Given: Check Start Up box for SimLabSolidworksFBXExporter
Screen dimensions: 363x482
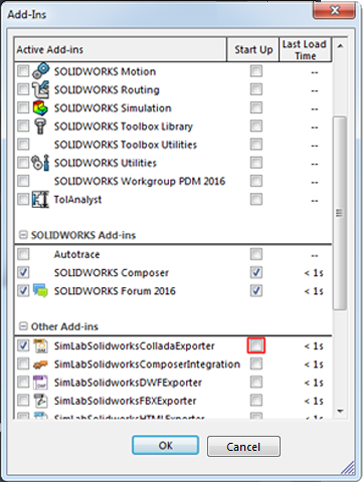Looking at the screenshot, I should (256, 400).
